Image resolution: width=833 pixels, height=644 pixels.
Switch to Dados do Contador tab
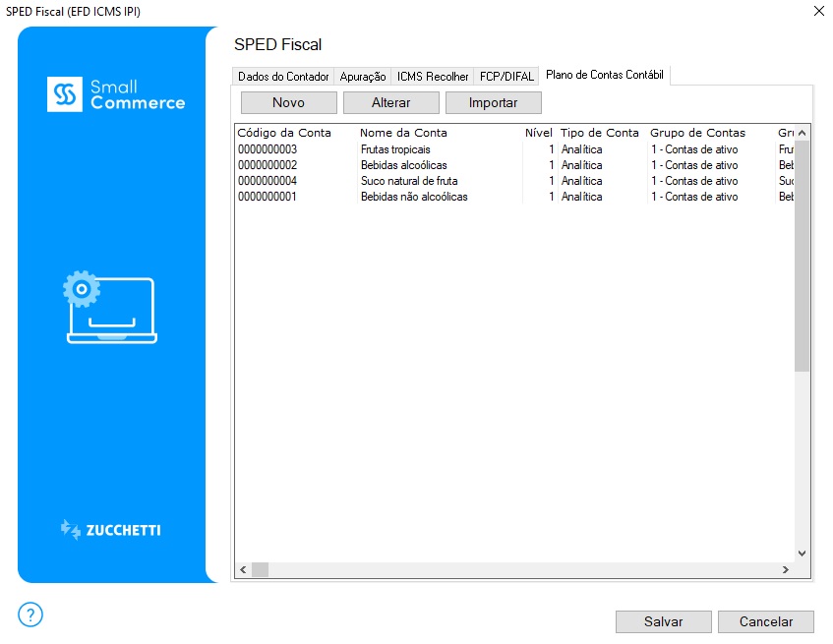coord(283,77)
